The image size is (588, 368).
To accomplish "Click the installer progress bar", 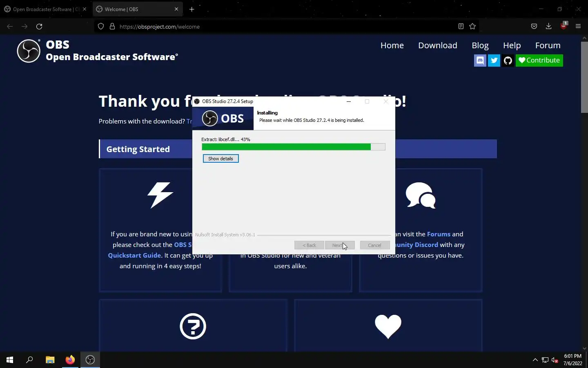I will (x=294, y=147).
